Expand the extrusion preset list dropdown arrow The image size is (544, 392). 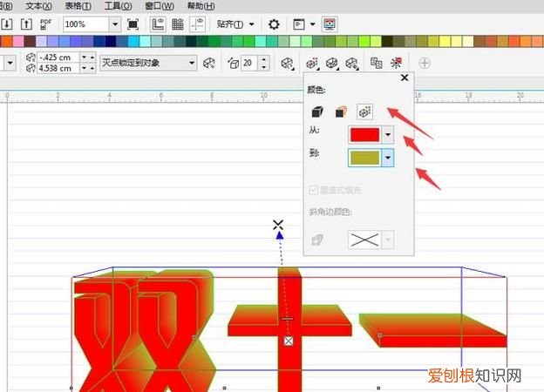click(x=10, y=63)
